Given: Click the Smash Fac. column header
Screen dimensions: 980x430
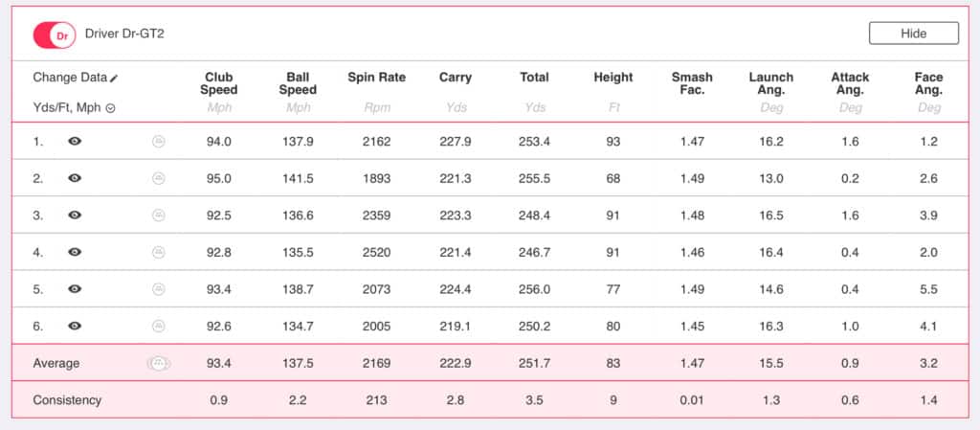Looking at the screenshot, I should pos(693,83).
